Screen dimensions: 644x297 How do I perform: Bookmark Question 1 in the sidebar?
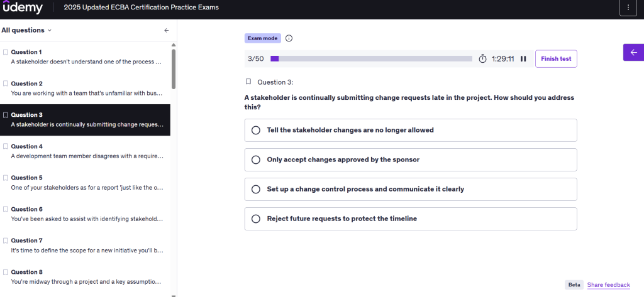(x=6, y=52)
